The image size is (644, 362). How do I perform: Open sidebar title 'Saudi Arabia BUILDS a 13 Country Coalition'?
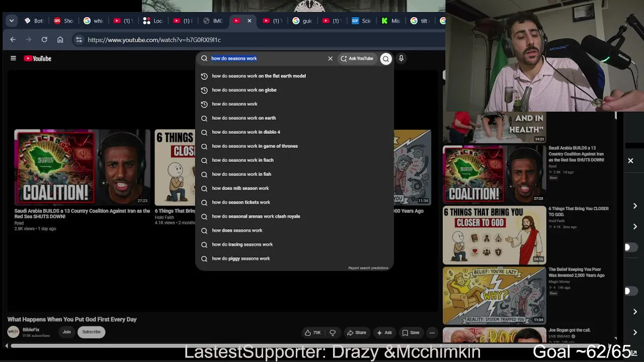click(576, 154)
